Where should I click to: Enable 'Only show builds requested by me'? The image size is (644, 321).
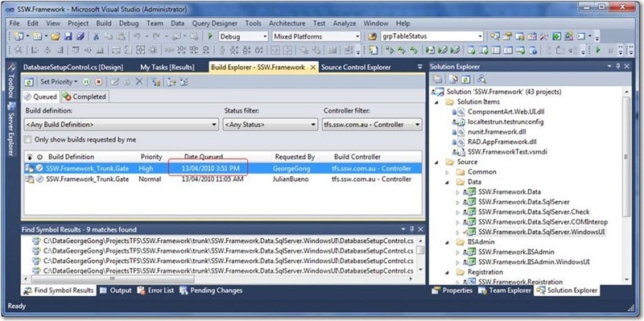tap(27, 139)
